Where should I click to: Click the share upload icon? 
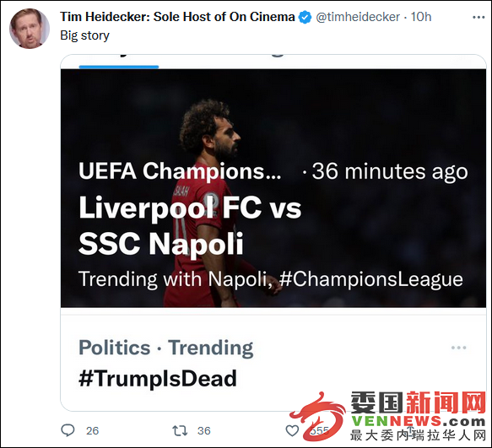pyautogui.click(x=410, y=430)
